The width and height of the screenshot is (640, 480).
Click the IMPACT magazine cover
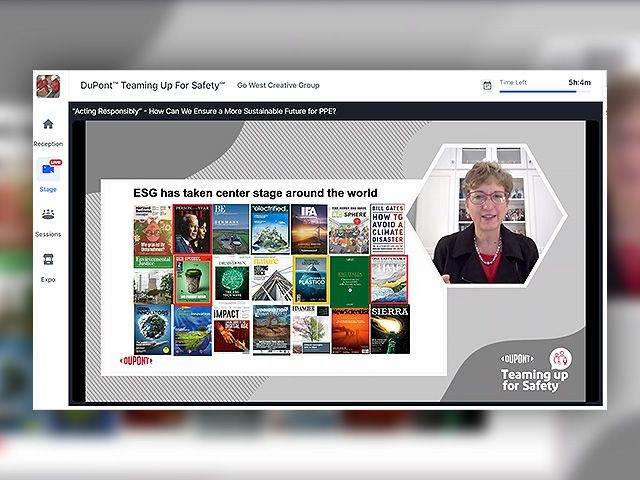(231, 329)
